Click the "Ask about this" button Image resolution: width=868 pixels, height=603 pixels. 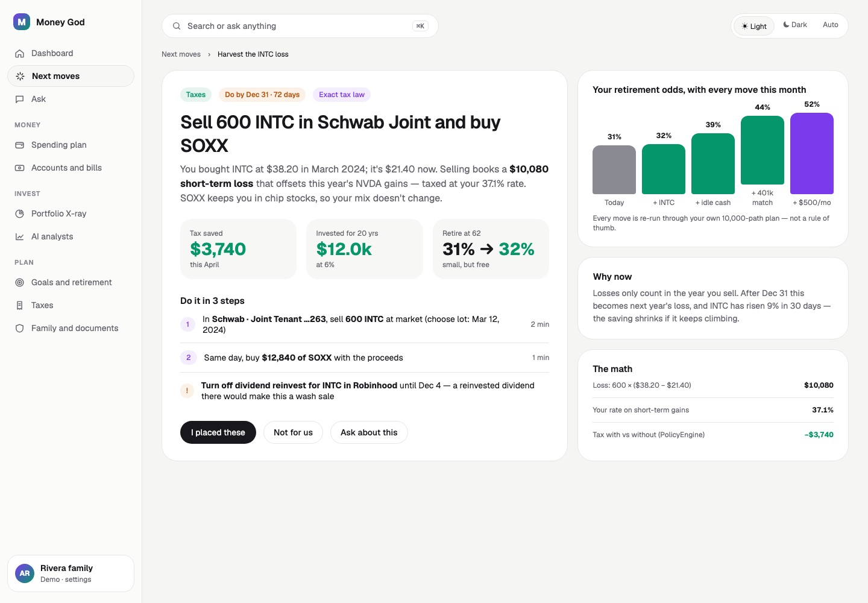click(x=369, y=432)
